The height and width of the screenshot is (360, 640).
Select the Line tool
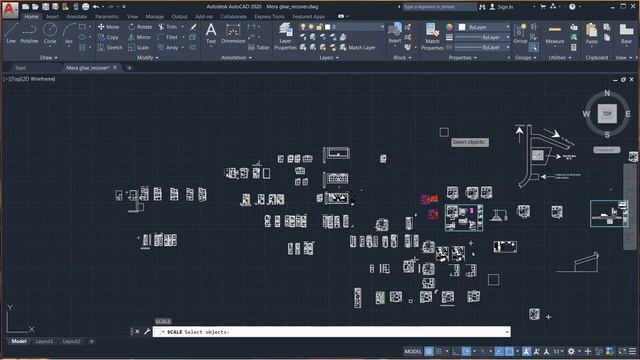(x=11, y=33)
